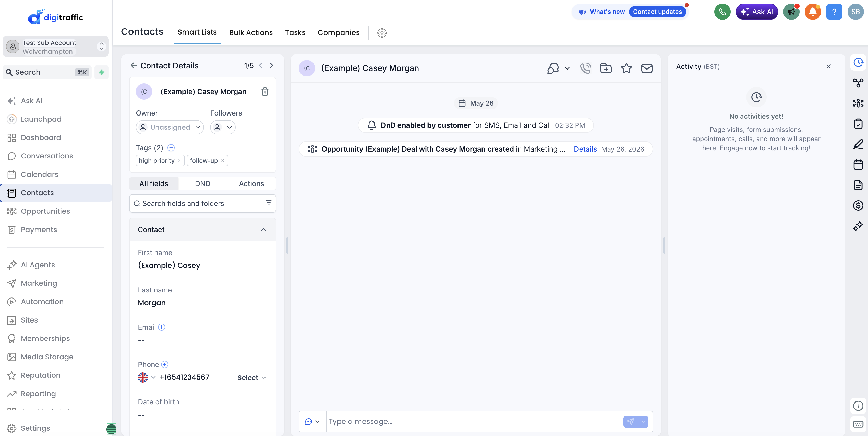The height and width of the screenshot is (436, 868).
Task: Open workflows icon in the right rail
Action: pyautogui.click(x=858, y=83)
